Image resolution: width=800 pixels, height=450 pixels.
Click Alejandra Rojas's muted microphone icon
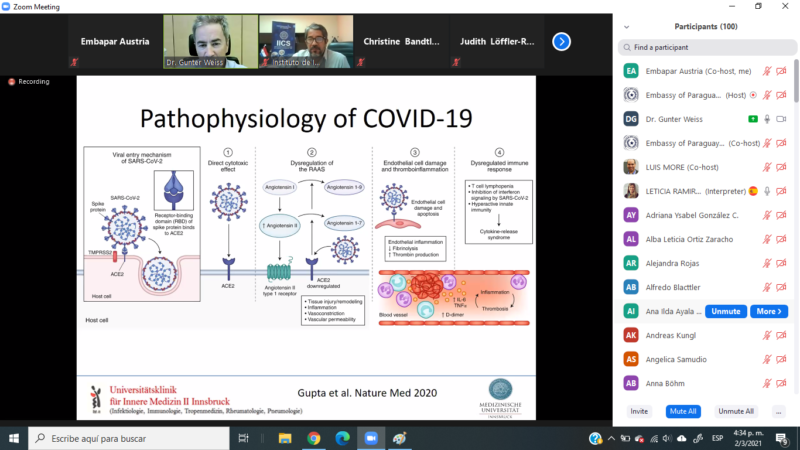point(767,263)
